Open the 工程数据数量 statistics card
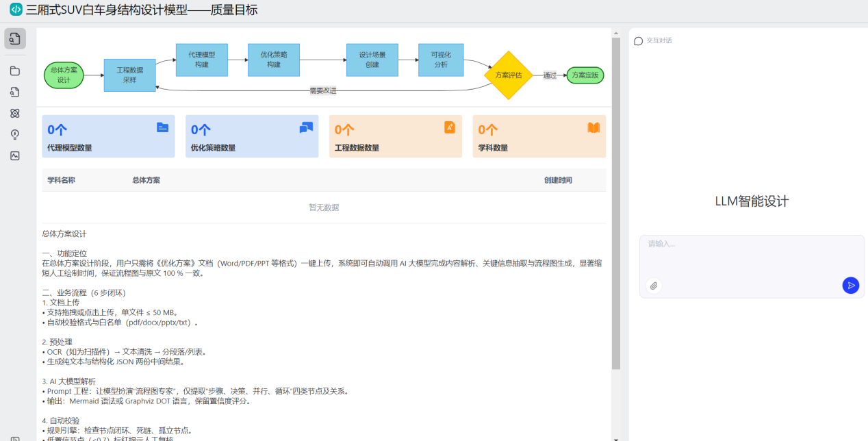Image resolution: width=868 pixels, height=441 pixels. 395,136
